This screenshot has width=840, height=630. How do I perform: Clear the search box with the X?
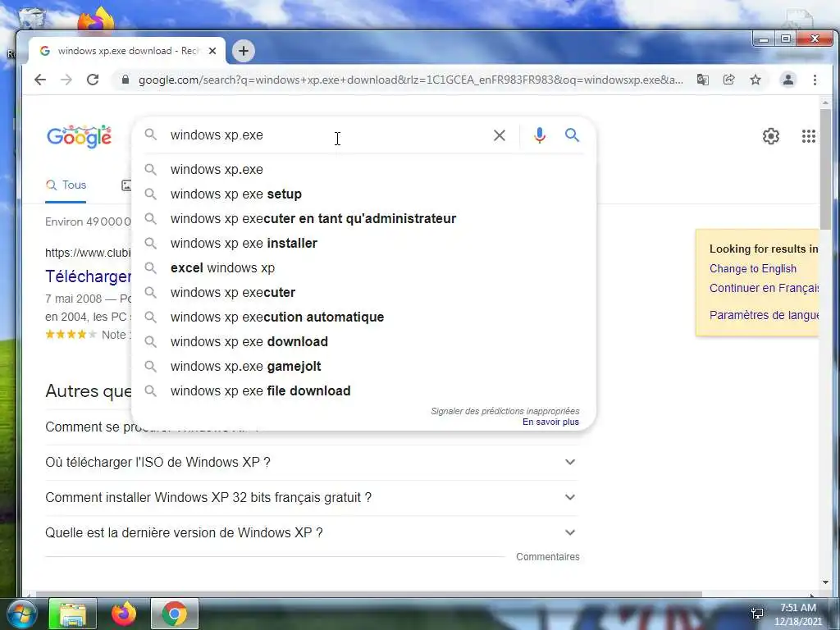click(x=500, y=135)
